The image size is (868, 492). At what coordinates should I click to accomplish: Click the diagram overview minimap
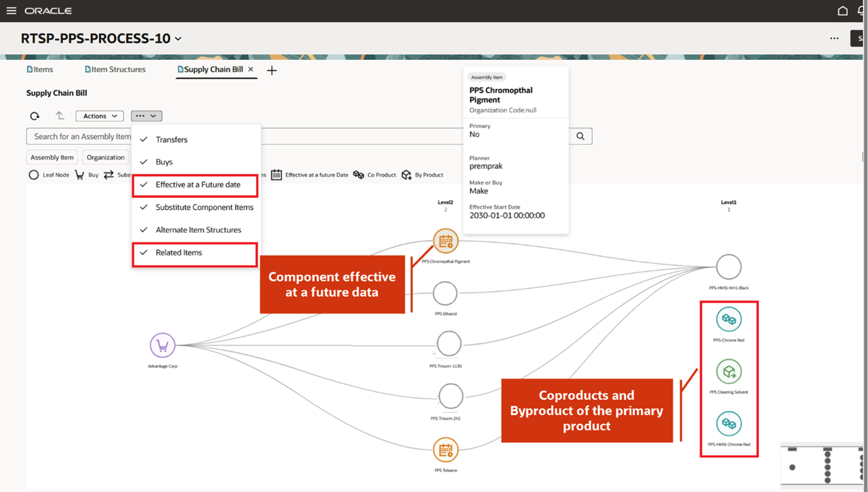point(822,464)
